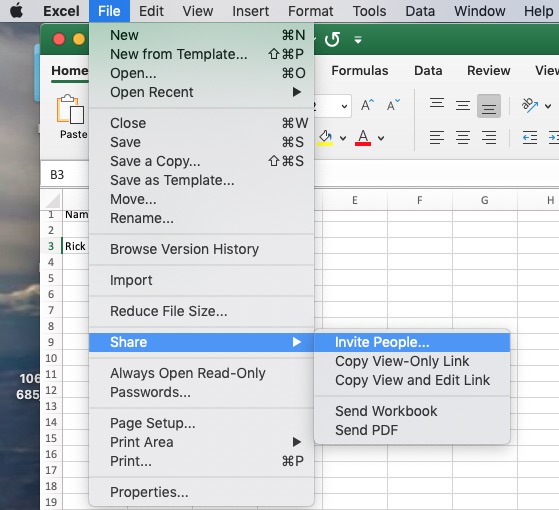Select Save as Template...
559x510 pixels.
pyautogui.click(x=201, y=180)
